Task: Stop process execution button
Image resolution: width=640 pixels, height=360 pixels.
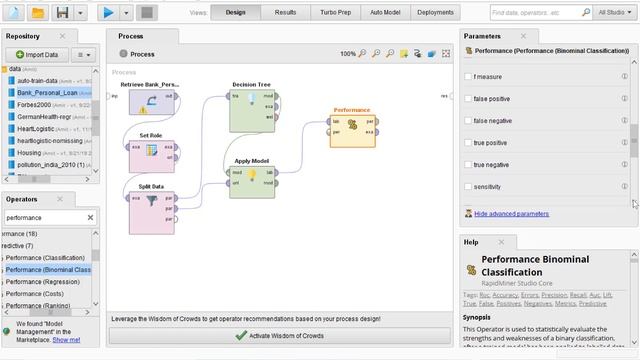Action: tap(147, 13)
